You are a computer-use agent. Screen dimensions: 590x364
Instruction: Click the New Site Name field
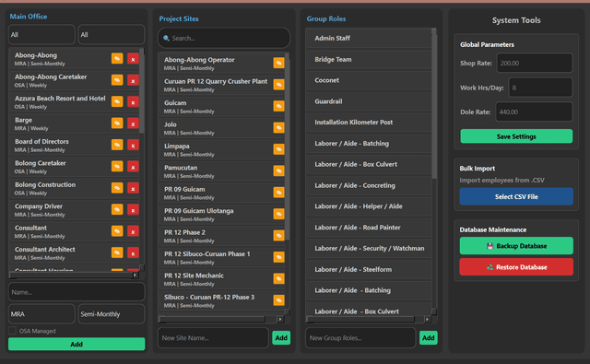tap(213, 337)
